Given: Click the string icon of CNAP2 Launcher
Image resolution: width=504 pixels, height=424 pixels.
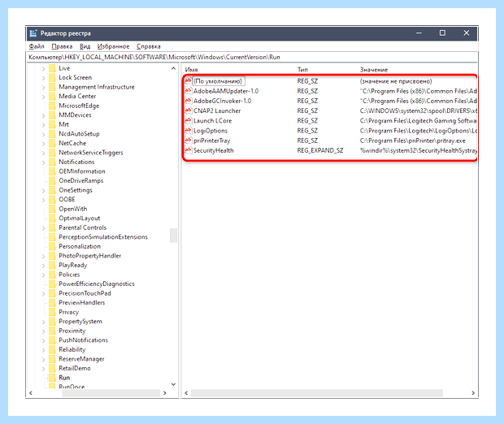Looking at the screenshot, I should pos(189,110).
